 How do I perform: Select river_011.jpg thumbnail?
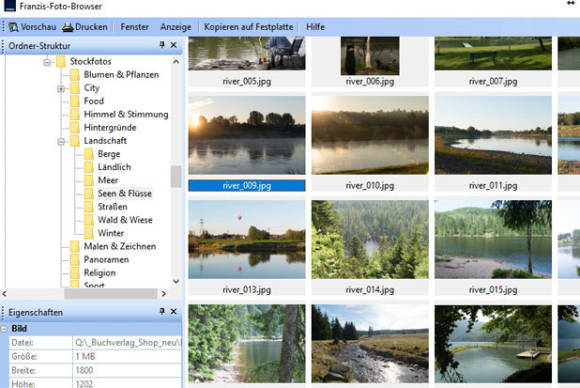click(x=493, y=135)
